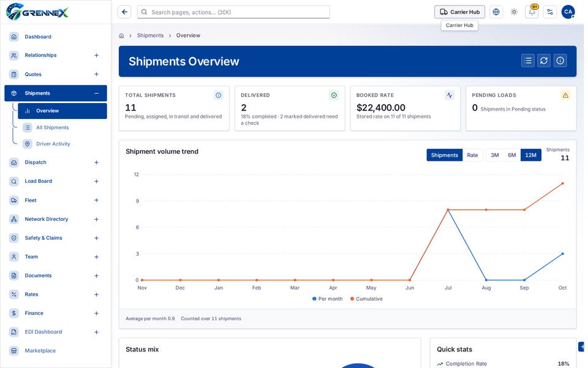Go to Dashboard in the sidebar
Image resolution: width=588 pixels, height=368 pixels.
pos(56,37)
